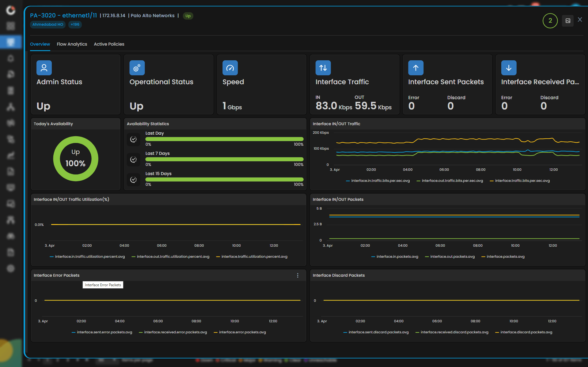Open the Interface Error Packets kebab menu

(x=298, y=275)
